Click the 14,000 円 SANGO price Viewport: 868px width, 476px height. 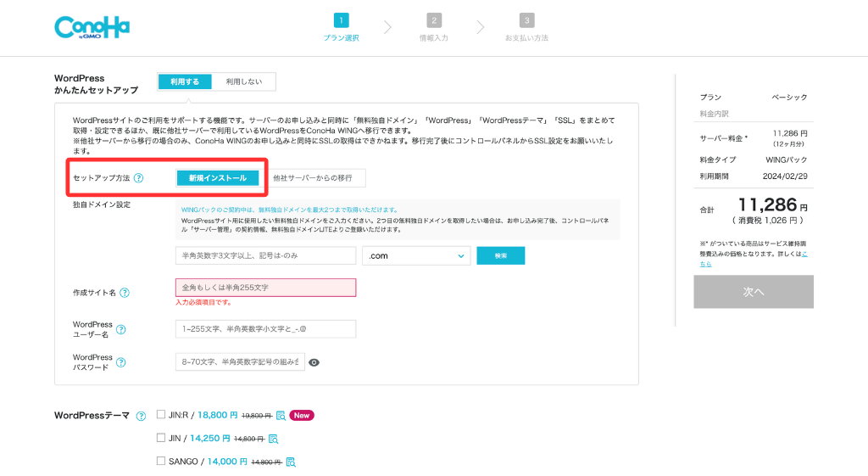[x=227, y=462]
